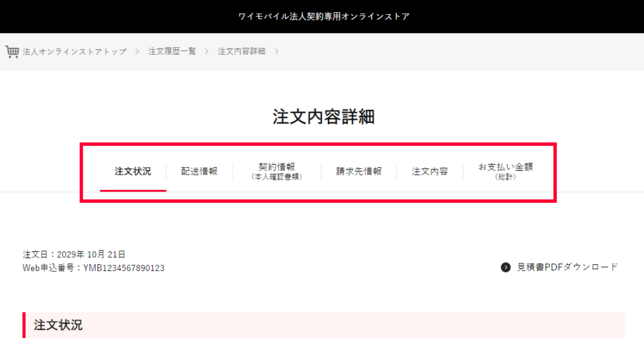Image resolution: width=644 pixels, height=362 pixels.
Task: Click the last chevron after 注文内容詳細 breadcrumb
Action: [277, 51]
